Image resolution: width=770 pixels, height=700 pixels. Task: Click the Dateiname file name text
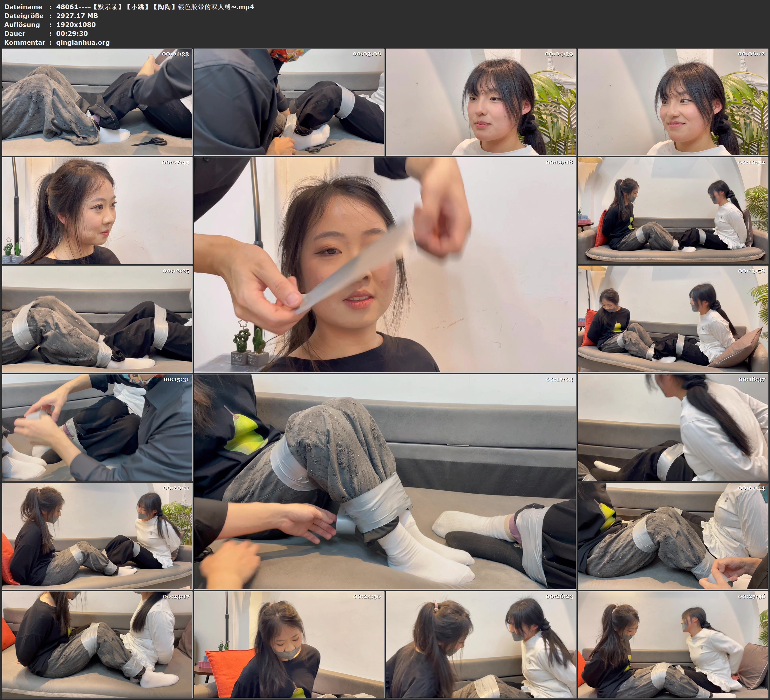[155, 7]
